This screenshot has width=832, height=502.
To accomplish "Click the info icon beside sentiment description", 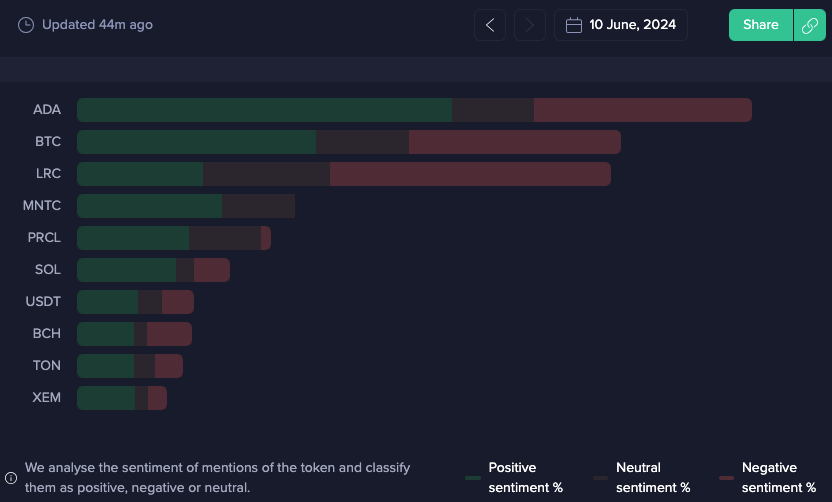I will pos(11,478).
